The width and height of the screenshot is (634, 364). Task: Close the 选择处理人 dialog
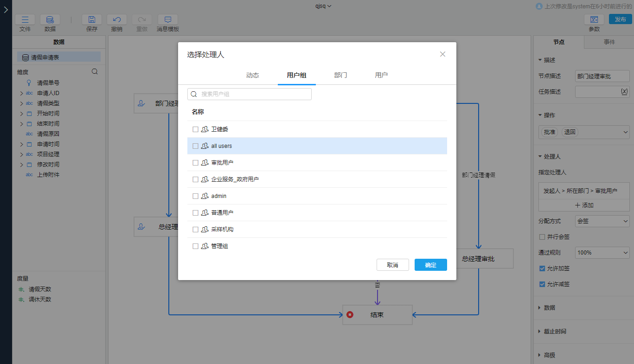coord(442,54)
